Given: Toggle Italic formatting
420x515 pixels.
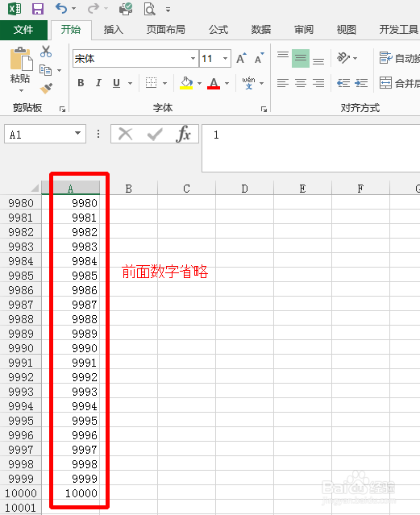Looking at the screenshot, I should tap(98, 83).
